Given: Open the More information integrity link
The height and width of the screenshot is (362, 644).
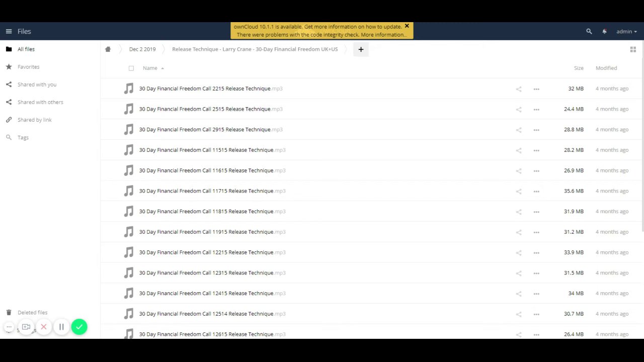Looking at the screenshot, I should tap(383, 35).
